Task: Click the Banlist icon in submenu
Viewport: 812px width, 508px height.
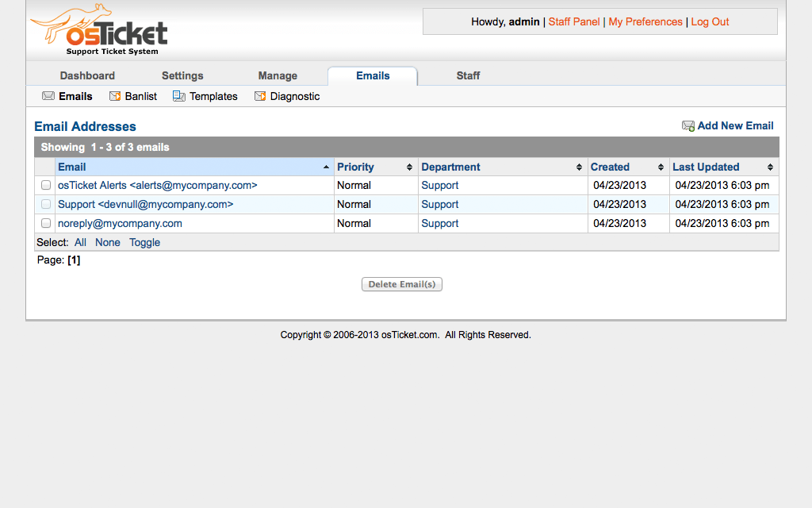Action: pos(115,96)
